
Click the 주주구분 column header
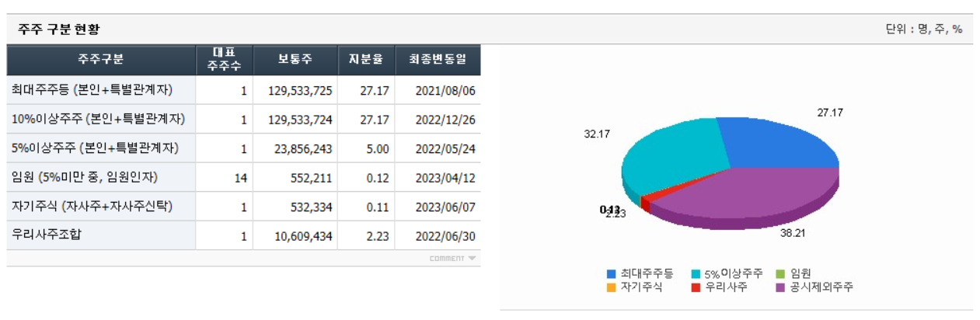pos(101,60)
